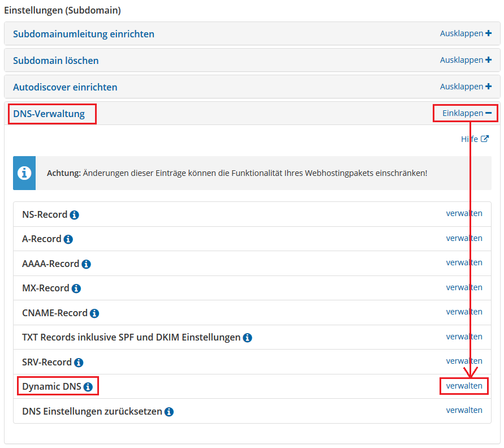Click the DNS Einstellungen zurücksetzen label
Image resolution: width=504 pixels, height=448 pixels.
coord(92,411)
